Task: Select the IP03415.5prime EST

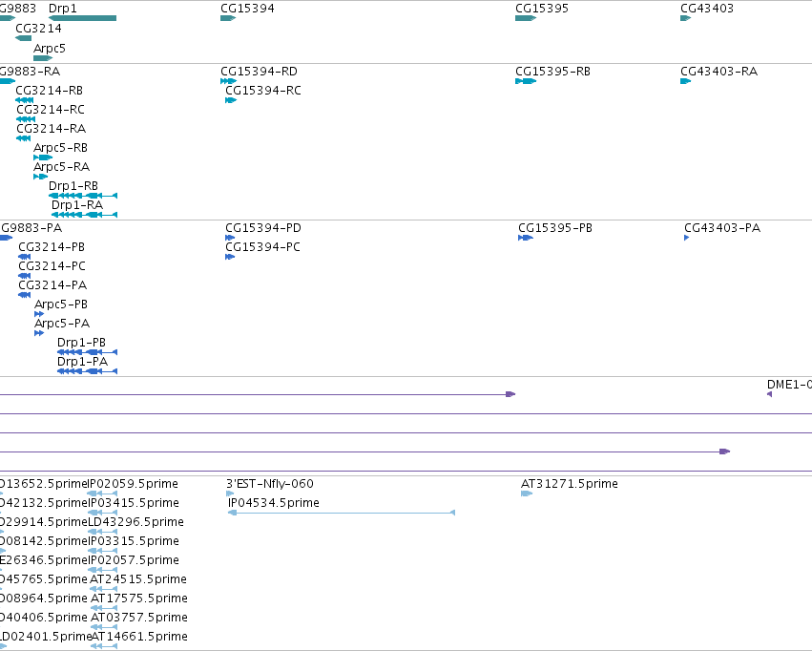Action: 102,513
